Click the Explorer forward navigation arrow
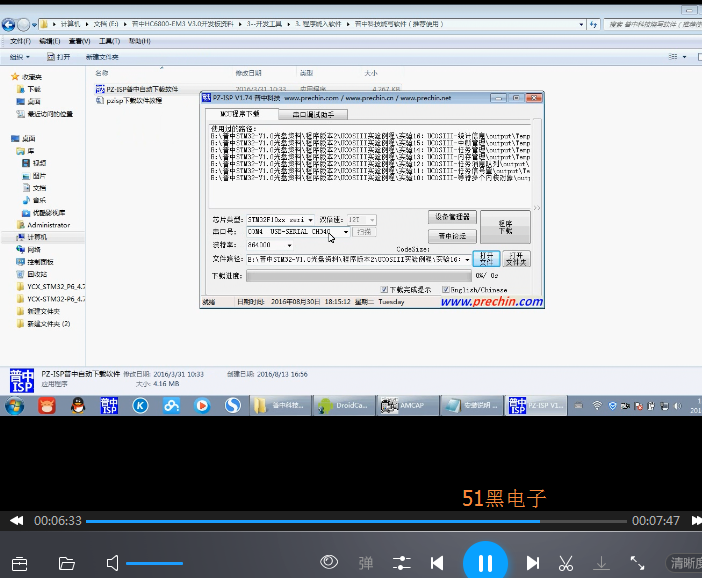Image resolution: width=702 pixels, height=578 pixels. (23, 24)
